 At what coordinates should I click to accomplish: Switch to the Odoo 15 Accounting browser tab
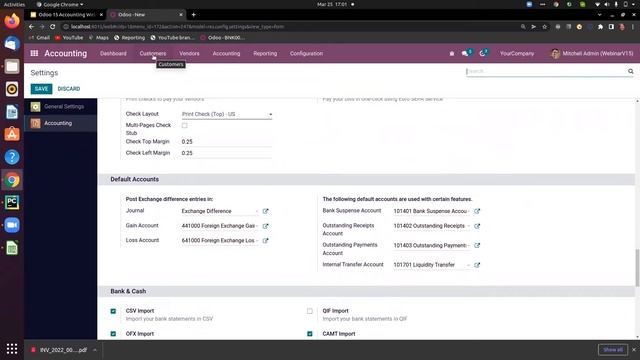(x=66, y=15)
